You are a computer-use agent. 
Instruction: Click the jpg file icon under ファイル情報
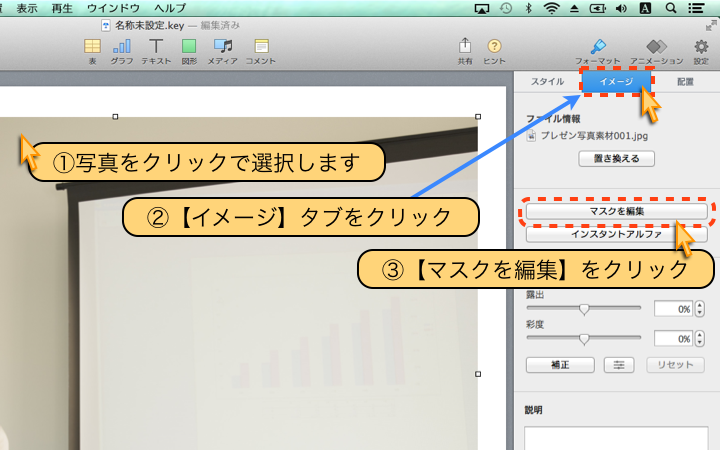(x=531, y=136)
